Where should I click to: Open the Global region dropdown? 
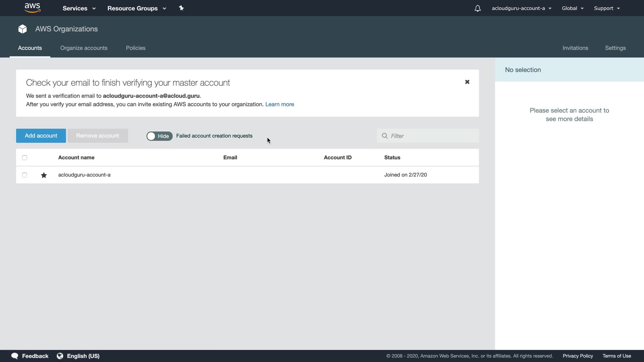point(573,8)
